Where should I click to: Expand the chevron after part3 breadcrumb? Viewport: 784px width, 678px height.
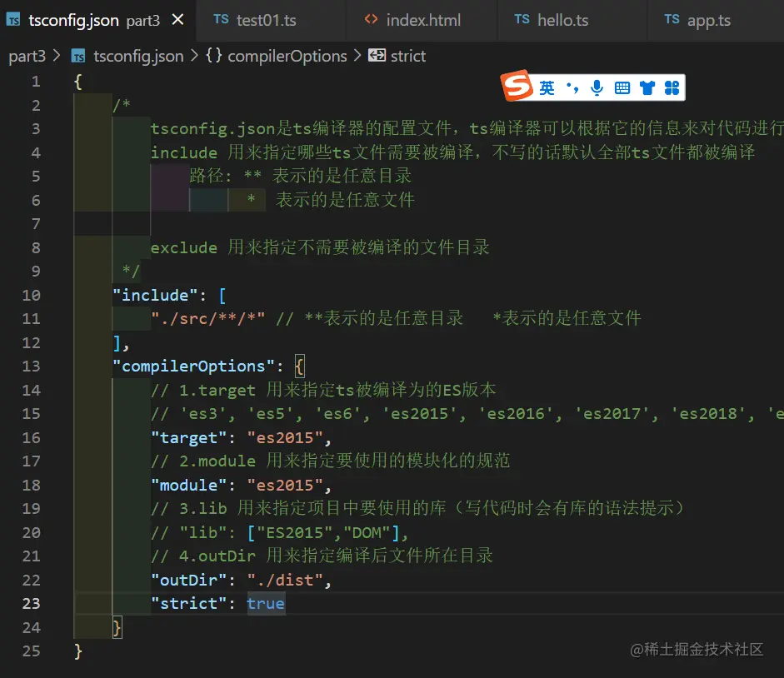pos(57,56)
